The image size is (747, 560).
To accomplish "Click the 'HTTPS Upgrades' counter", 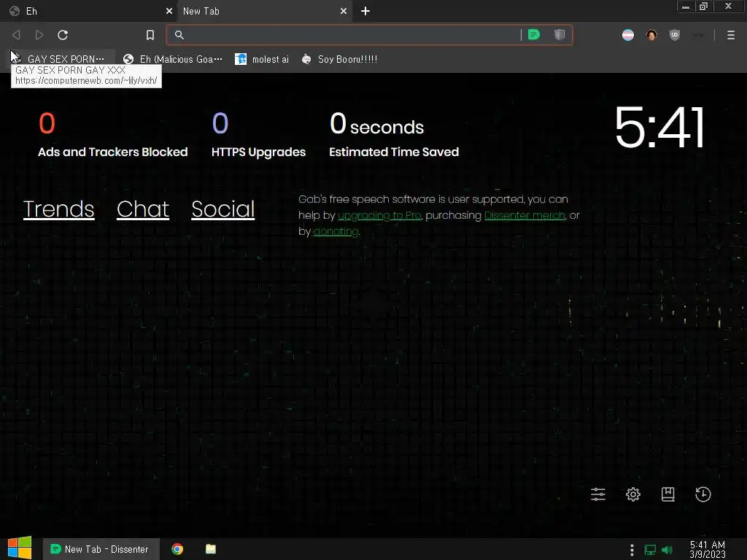I will (x=258, y=134).
